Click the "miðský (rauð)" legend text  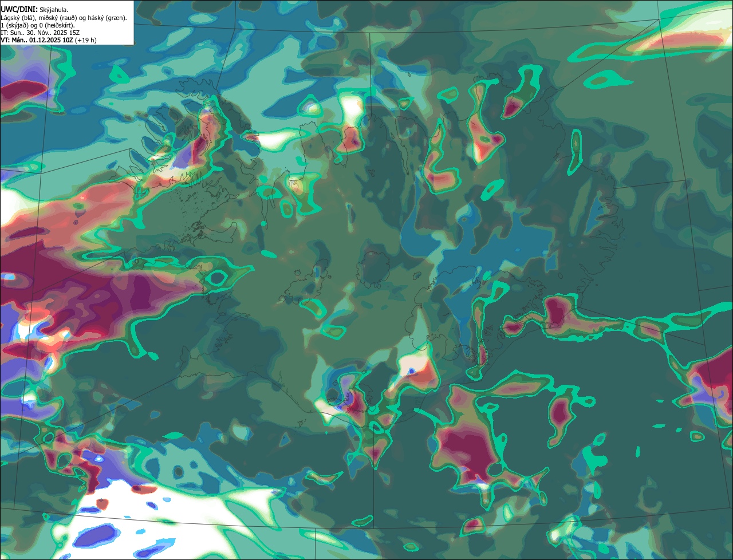click(x=57, y=18)
